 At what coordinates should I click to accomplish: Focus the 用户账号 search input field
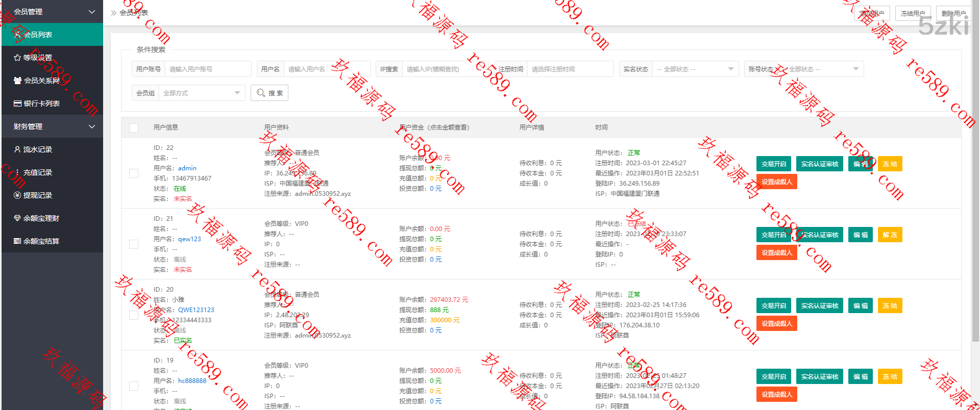tap(207, 69)
